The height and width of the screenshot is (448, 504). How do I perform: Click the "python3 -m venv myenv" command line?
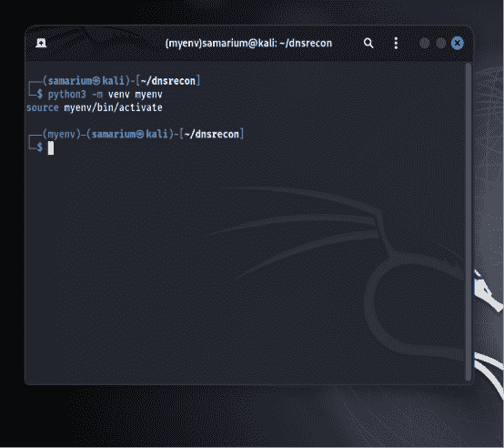tap(106, 95)
